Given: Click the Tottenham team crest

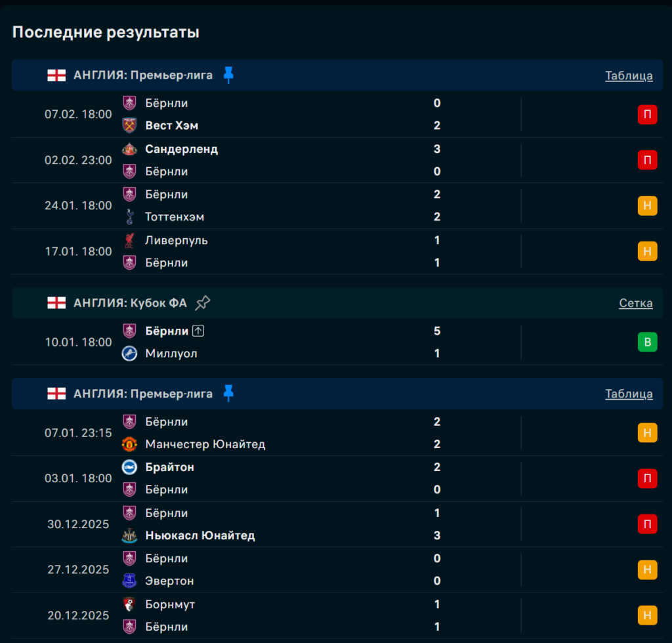Looking at the screenshot, I should point(129,217).
